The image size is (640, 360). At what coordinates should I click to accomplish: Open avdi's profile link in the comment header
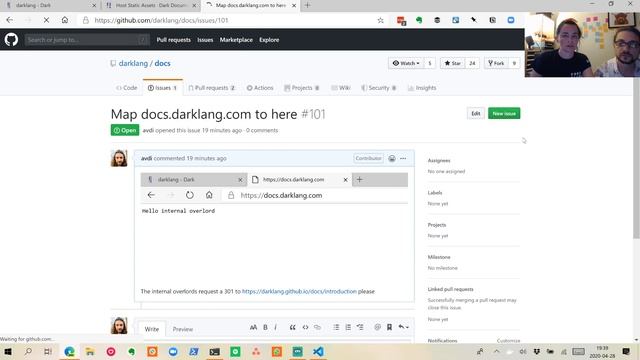(146, 158)
